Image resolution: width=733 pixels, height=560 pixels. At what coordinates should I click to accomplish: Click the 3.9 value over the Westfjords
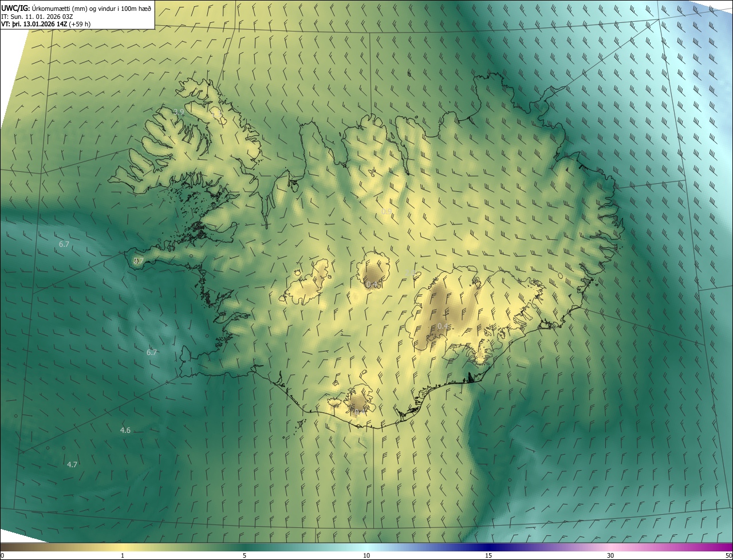pos(179,112)
